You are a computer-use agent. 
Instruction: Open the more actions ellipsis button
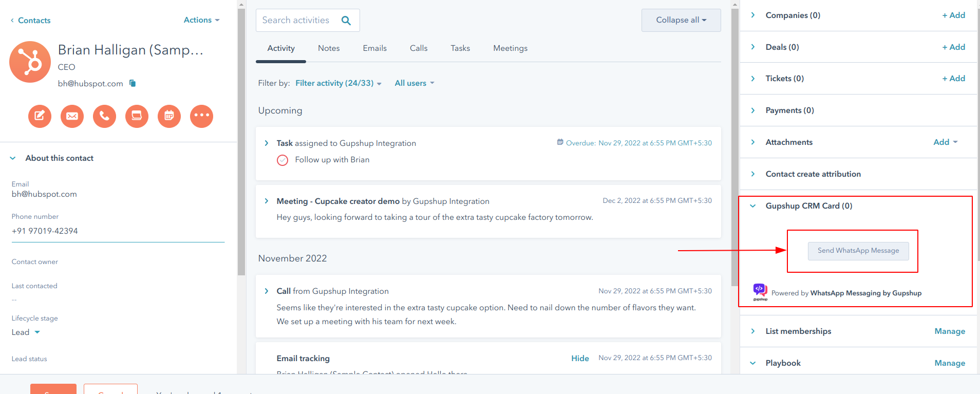click(201, 116)
